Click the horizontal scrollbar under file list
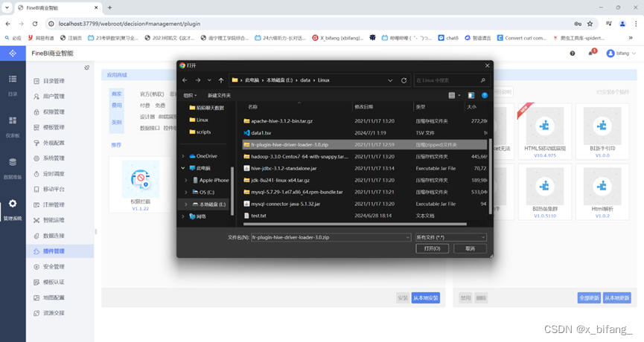 (355, 225)
